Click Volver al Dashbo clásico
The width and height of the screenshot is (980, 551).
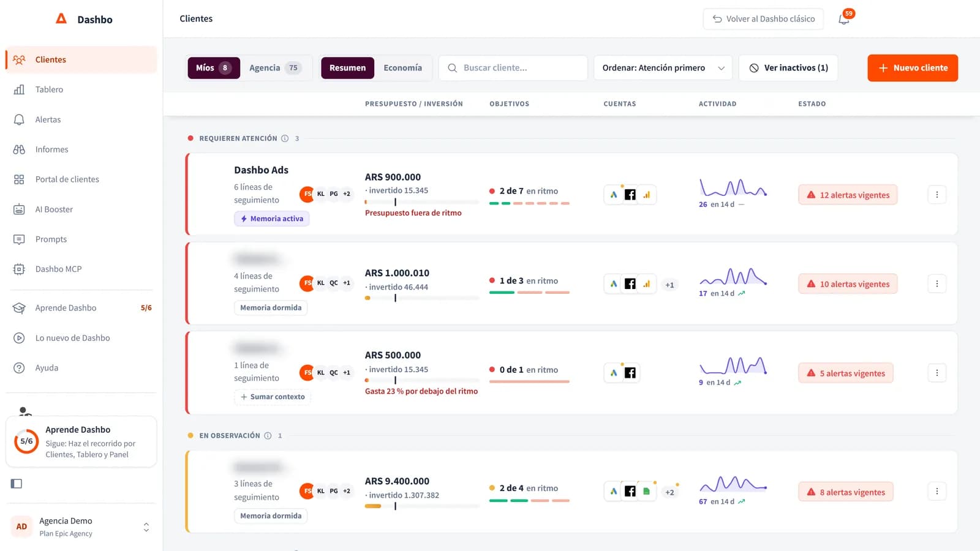coord(763,19)
